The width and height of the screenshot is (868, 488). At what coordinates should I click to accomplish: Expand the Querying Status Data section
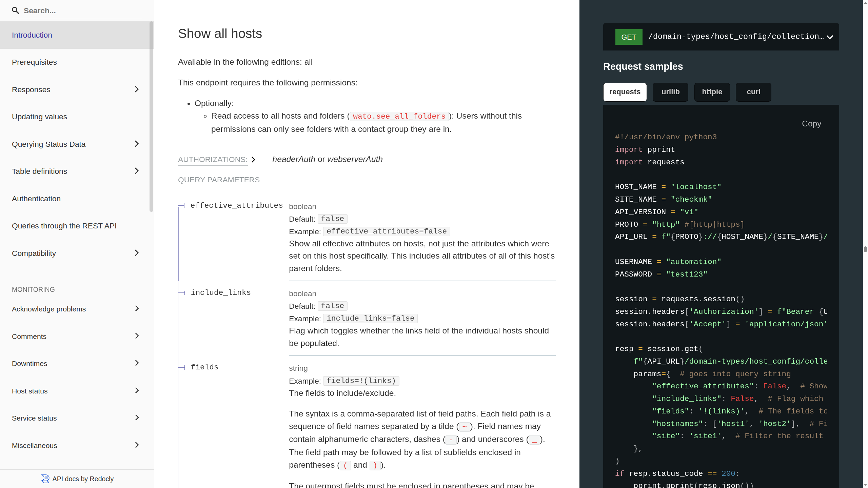click(137, 144)
